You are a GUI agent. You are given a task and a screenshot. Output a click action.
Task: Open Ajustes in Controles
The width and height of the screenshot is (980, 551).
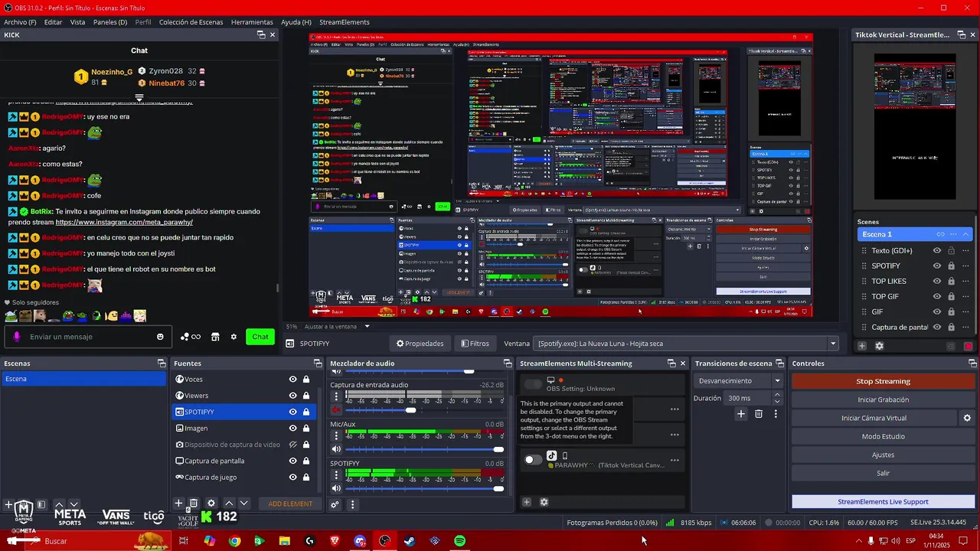tap(883, 455)
